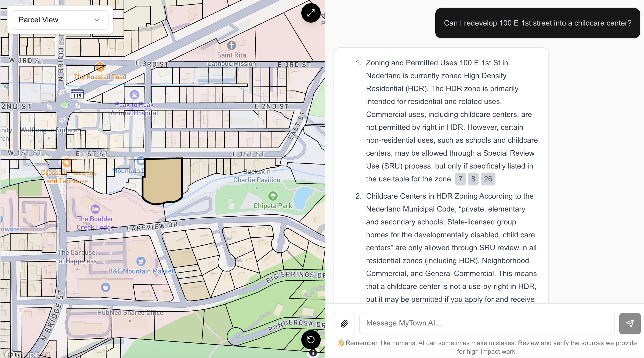Click the send message arrow button
Screen dimensions: 644x358
click(630, 323)
